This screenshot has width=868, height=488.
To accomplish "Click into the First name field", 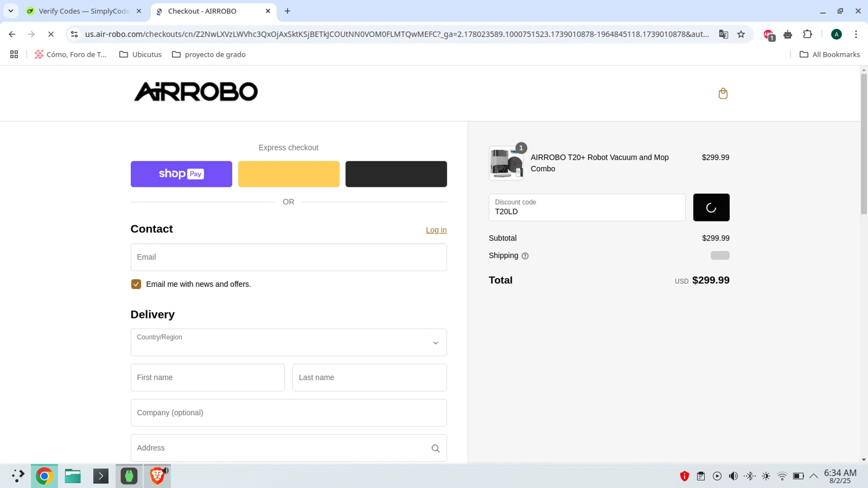I will 207,378.
